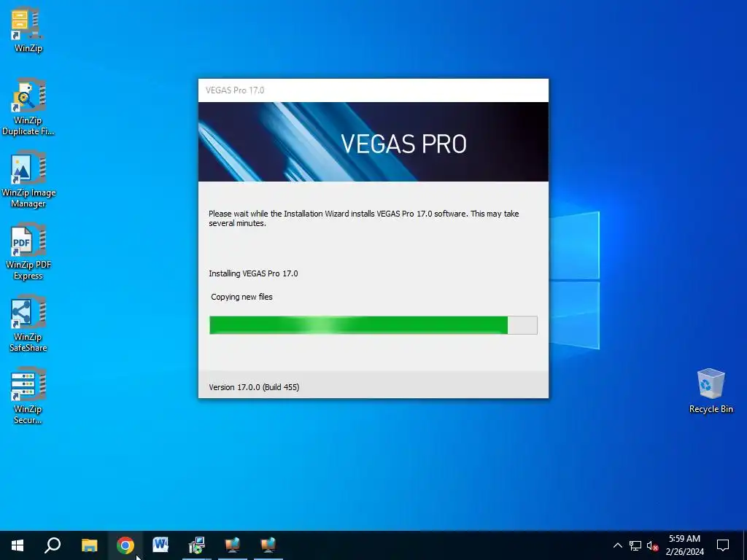Click the 'Copying new files' status text
The height and width of the screenshot is (560, 747).
(241, 297)
